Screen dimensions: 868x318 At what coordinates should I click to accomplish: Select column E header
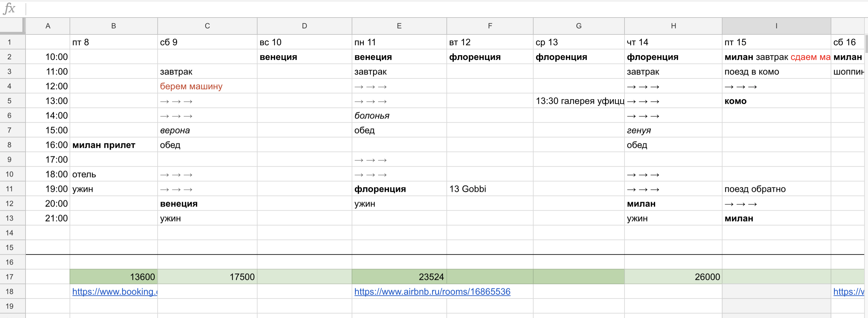pyautogui.click(x=399, y=26)
